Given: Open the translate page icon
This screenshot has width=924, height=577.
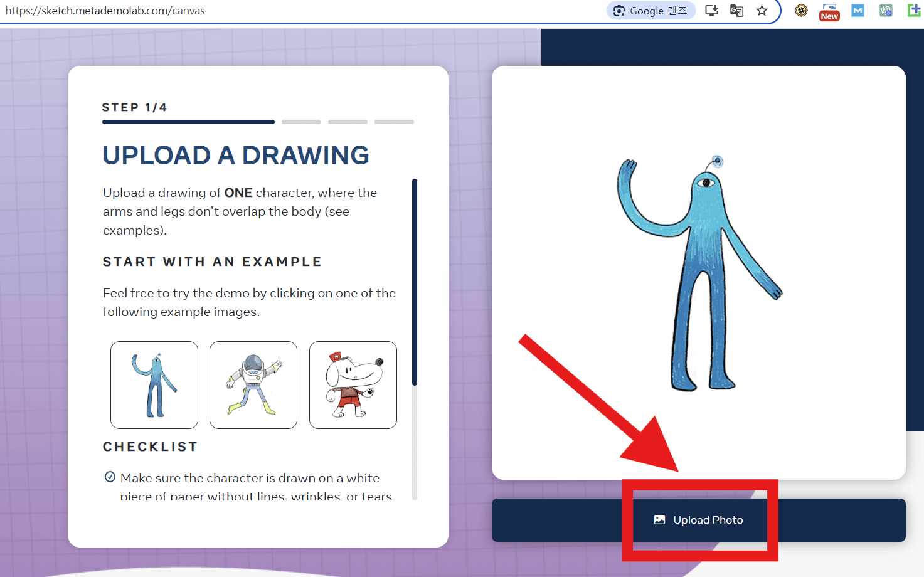Looking at the screenshot, I should pos(736,11).
